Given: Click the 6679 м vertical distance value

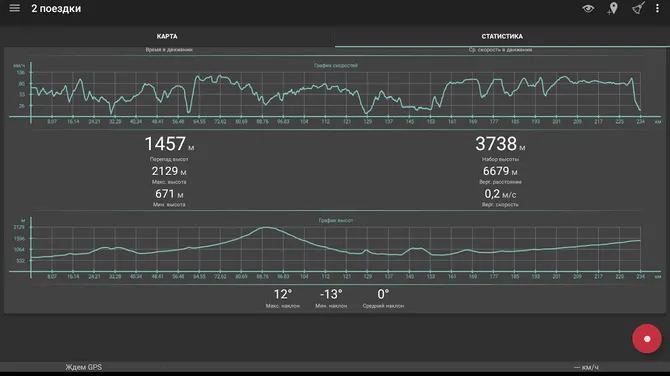Looking at the screenshot, I should [500, 171].
